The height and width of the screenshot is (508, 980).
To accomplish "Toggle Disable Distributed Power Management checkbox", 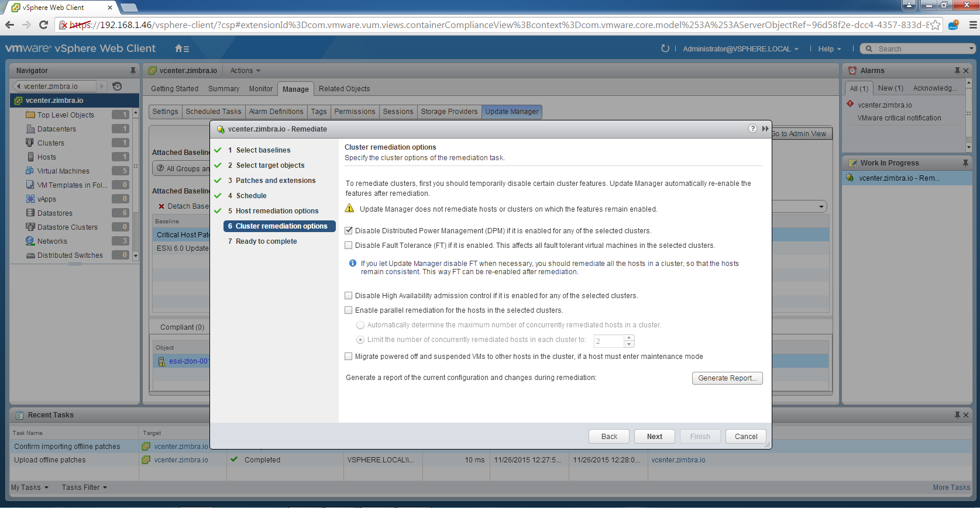I will pos(349,231).
